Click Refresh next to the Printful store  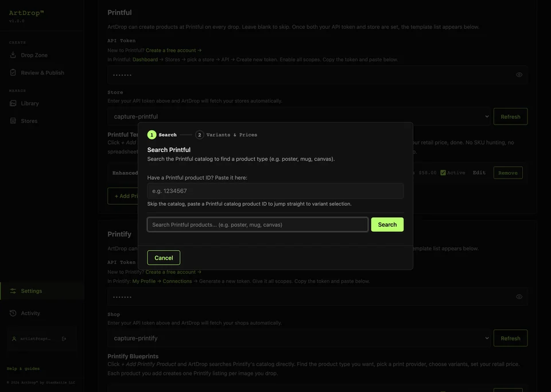click(510, 117)
